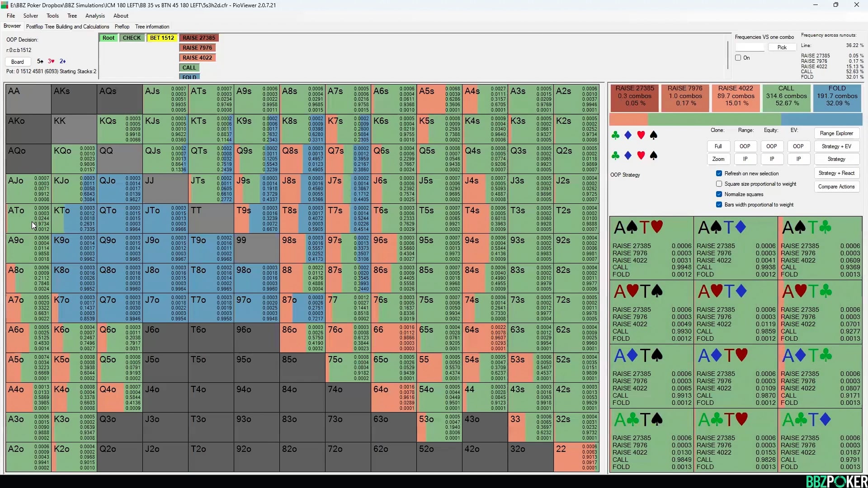The image size is (868, 488).
Task: Switch to the Preflop tab
Action: tap(122, 27)
